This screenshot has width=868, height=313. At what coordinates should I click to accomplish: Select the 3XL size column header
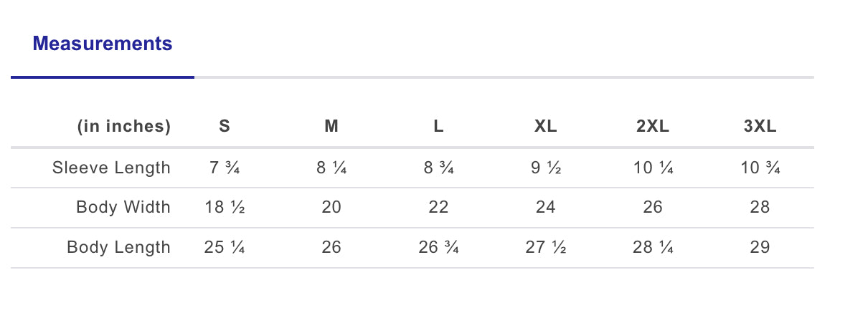pos(760,127)
